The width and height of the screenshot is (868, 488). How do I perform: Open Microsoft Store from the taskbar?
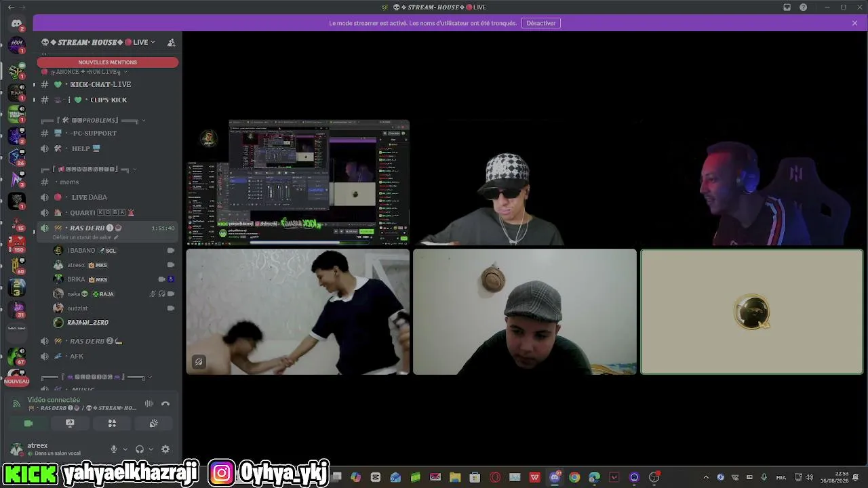[475, 477]
